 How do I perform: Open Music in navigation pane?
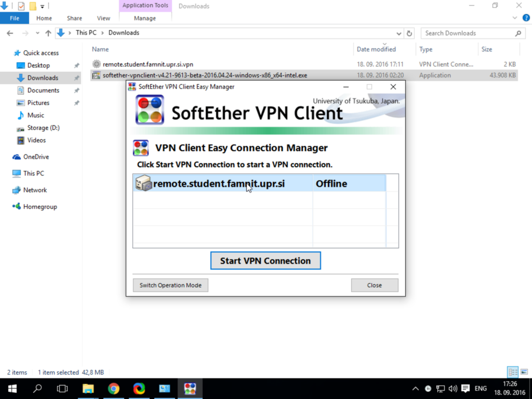coord(36,115)
